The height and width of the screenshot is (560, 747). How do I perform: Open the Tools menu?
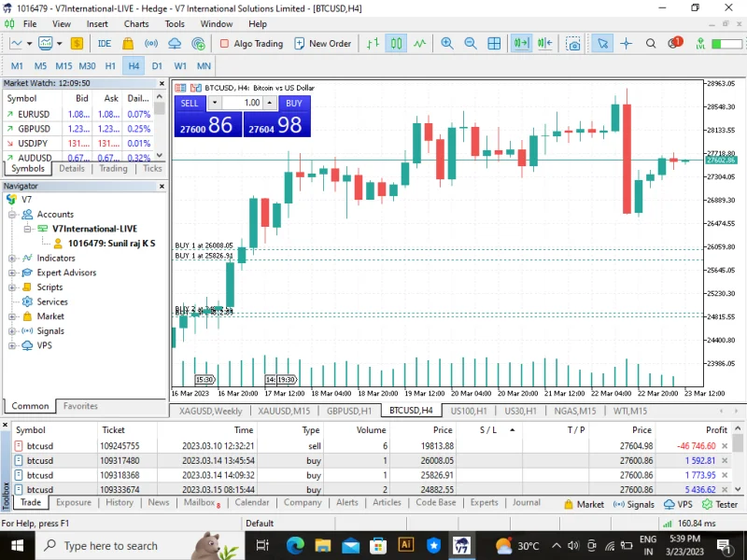(175, 24)
